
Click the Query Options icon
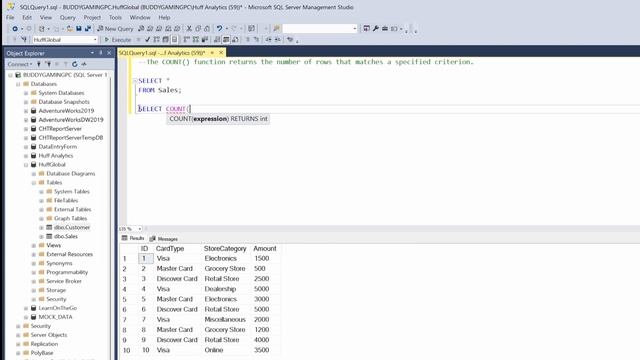pyautogui.click(x=165, y=40)
